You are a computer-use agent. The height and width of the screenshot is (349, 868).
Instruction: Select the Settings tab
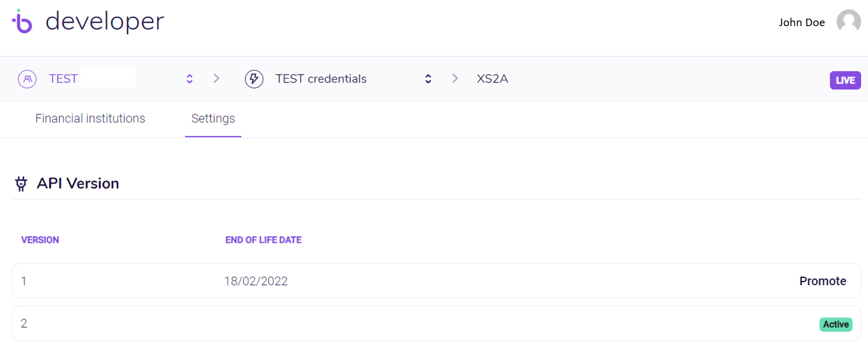pyautogui.click(x=213, y=119)
